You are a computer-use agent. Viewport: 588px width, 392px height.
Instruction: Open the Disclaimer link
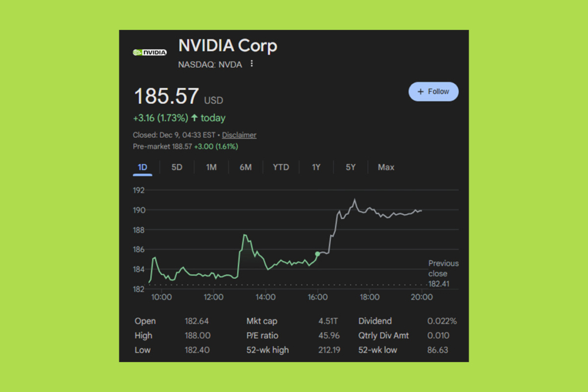point(239,135)
